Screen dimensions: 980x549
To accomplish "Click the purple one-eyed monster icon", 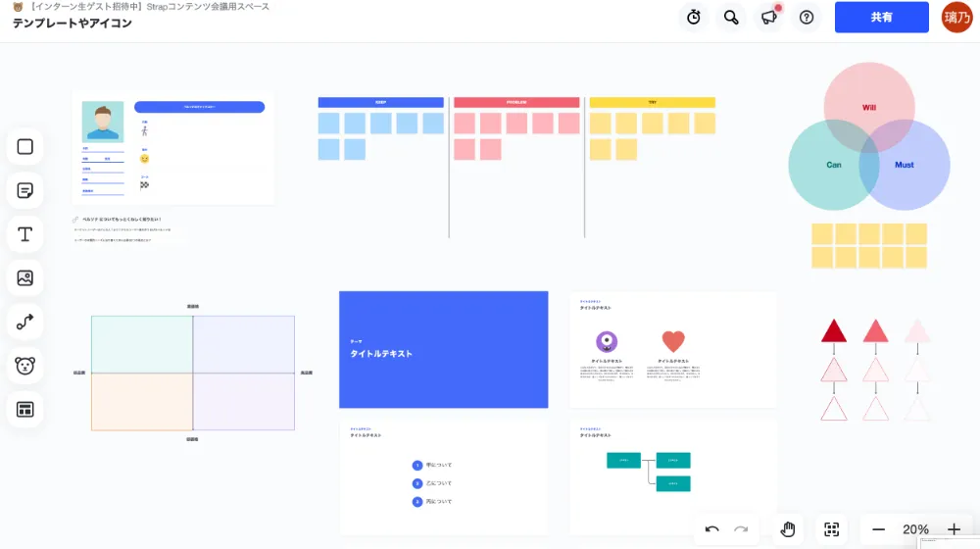I will pyautogui.click(x=607, y=341).
